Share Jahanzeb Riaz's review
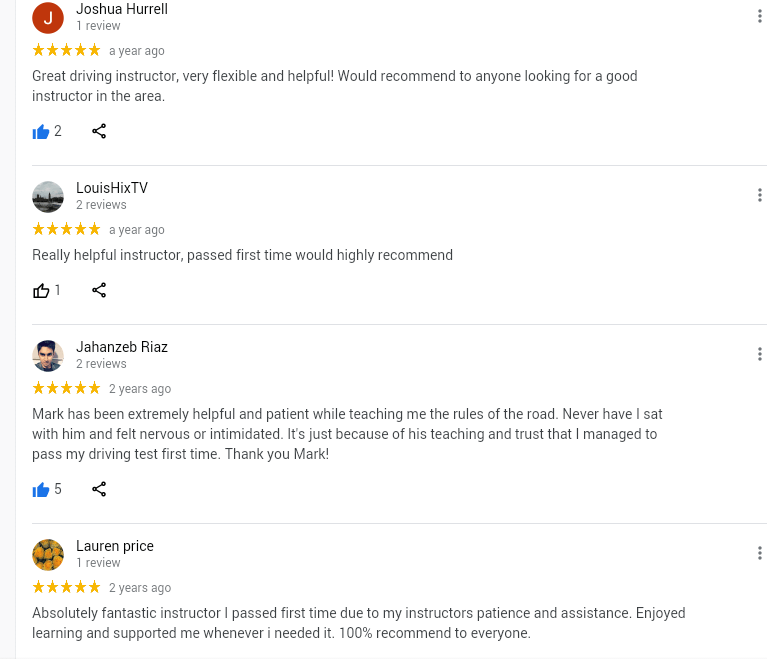Viewport: 767px width, 659px height. pyautogui.click(x=99, y=489)
